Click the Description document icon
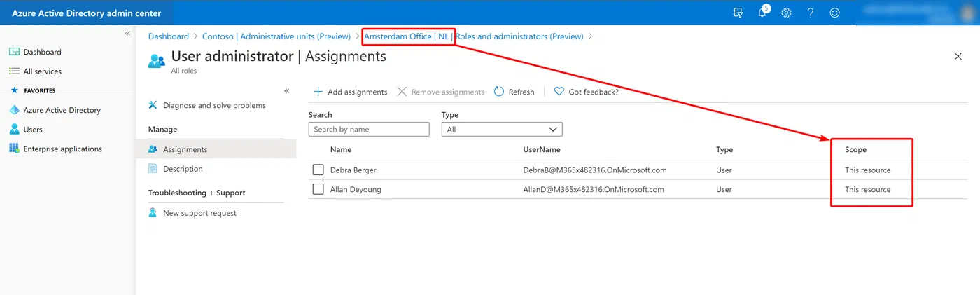The image size is (980, 295). [153, 169]
